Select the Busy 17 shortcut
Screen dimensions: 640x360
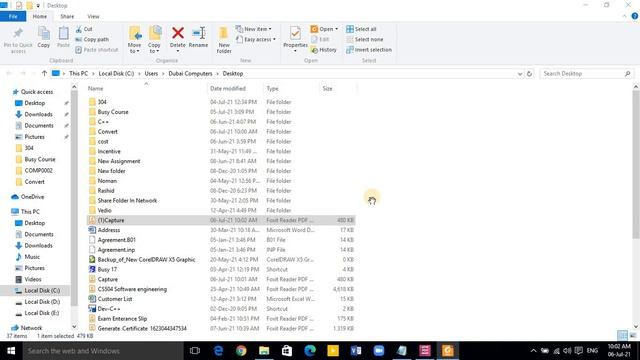(x=220, y=269)
